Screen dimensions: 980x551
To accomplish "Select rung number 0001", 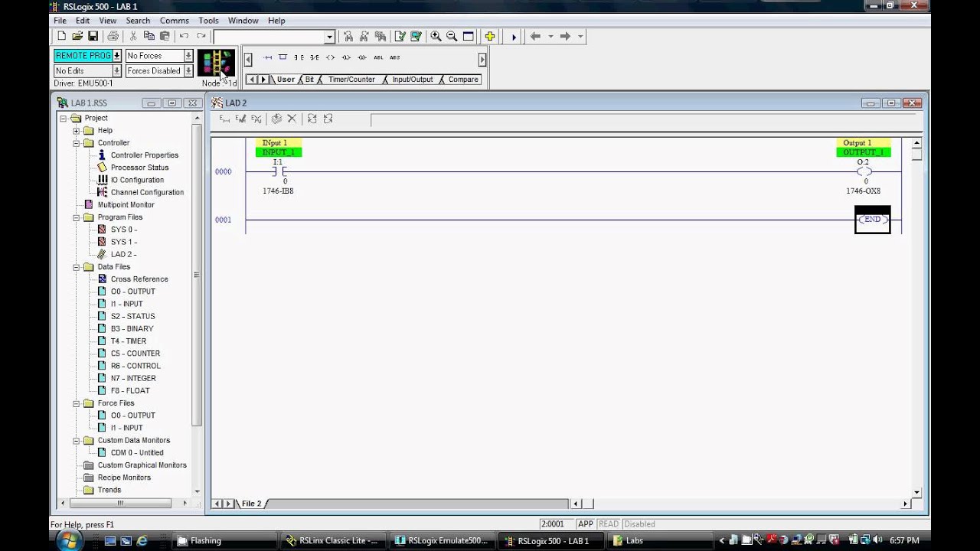I will pos(223,220).
